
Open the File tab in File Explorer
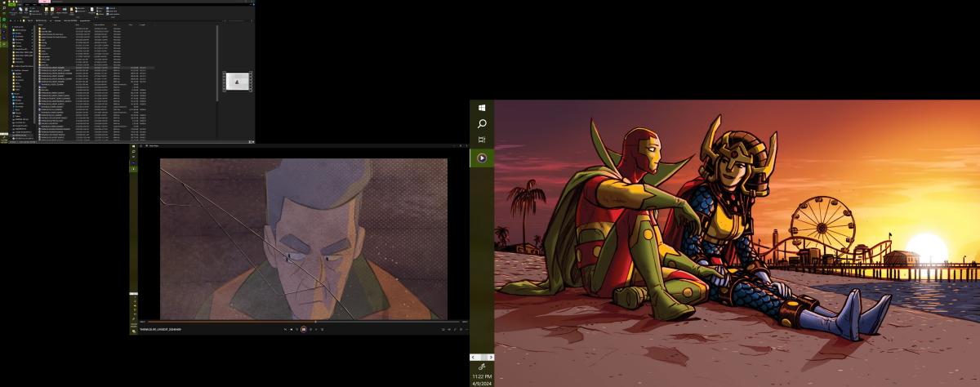coord(11,5)
